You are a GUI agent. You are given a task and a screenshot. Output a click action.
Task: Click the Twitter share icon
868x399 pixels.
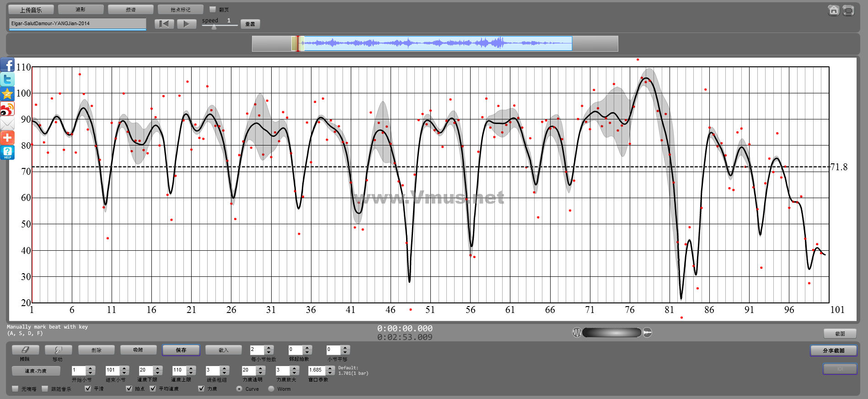click(x=7, y=80)
